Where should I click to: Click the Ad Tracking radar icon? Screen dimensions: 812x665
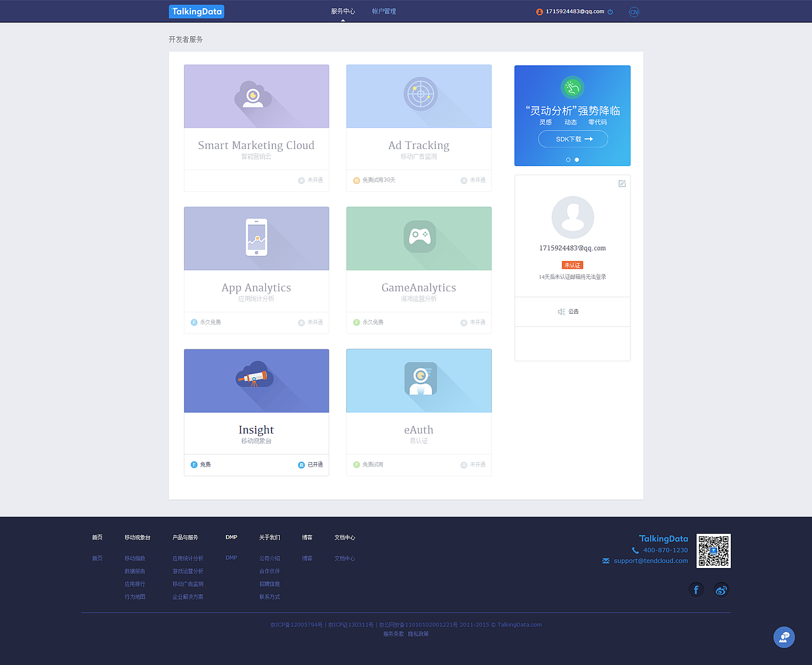click(421, 94)
